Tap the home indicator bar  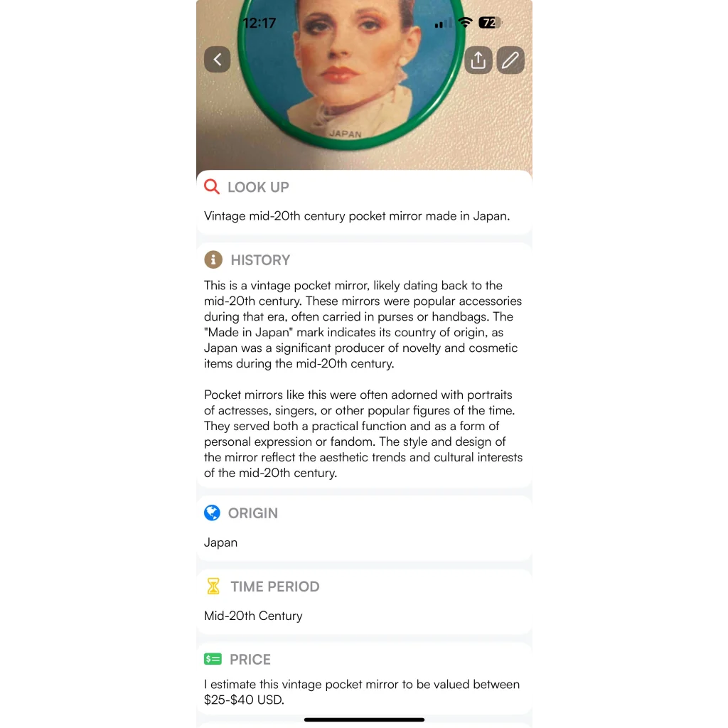364,719
